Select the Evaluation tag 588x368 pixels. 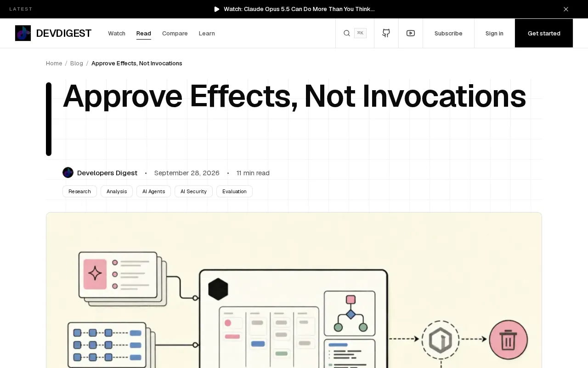coord(234,191)
